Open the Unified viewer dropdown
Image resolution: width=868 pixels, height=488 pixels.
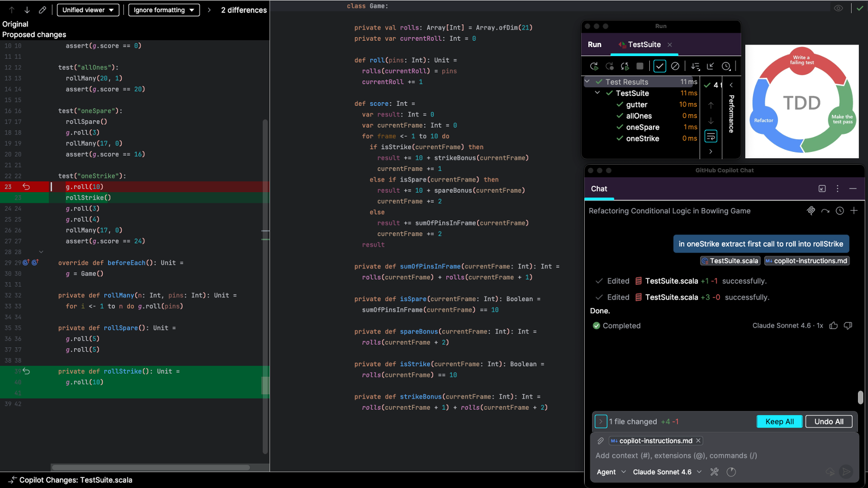(88, 10)
